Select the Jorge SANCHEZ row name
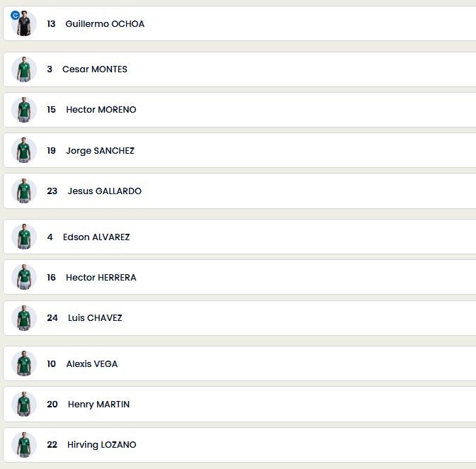The width and height of the screenshot is (476, 469). tap(100, 151)
